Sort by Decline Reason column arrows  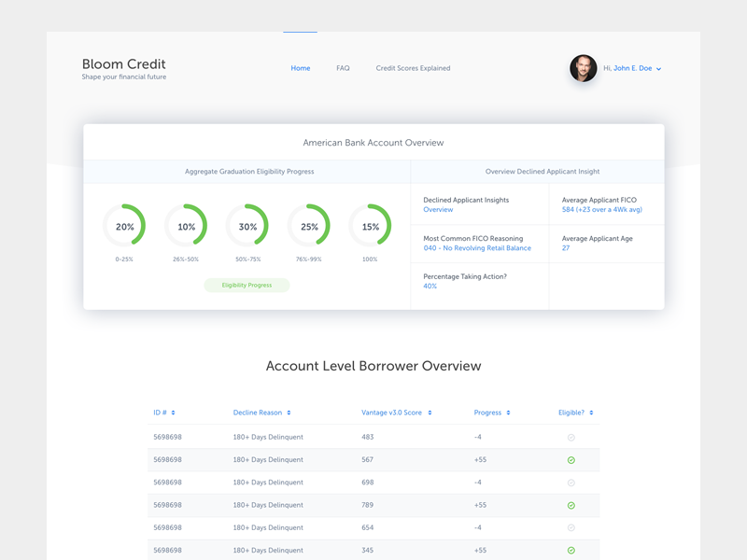click(x=289, y=413)
